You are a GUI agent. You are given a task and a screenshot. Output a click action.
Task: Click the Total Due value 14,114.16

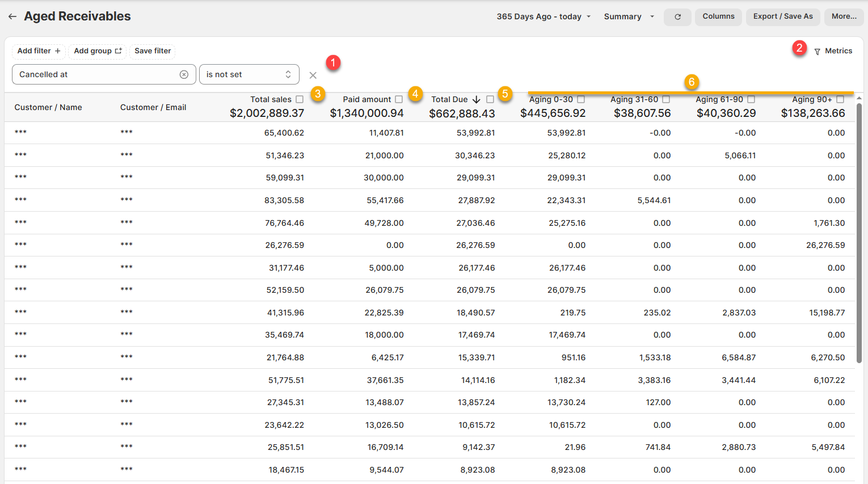[x=478, y=380]
